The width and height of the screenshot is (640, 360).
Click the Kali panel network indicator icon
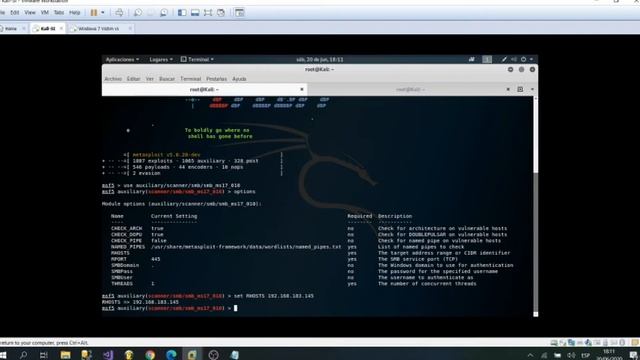point(471,60)
